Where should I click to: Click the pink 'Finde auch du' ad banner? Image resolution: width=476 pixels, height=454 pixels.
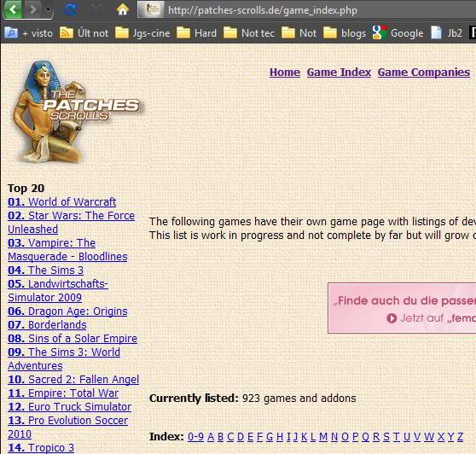[402, 308]
